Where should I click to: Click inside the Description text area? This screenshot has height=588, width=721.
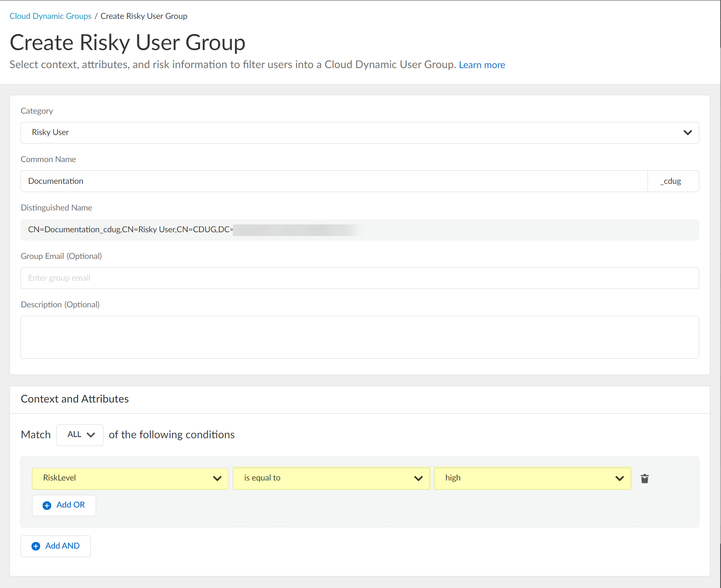click(x=359, y=337)
